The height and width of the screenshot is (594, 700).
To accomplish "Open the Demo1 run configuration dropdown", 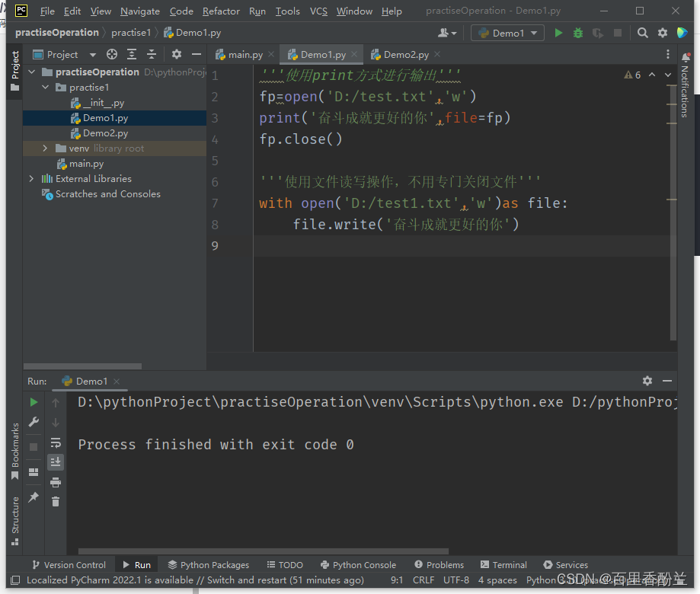I will (507, 33).
